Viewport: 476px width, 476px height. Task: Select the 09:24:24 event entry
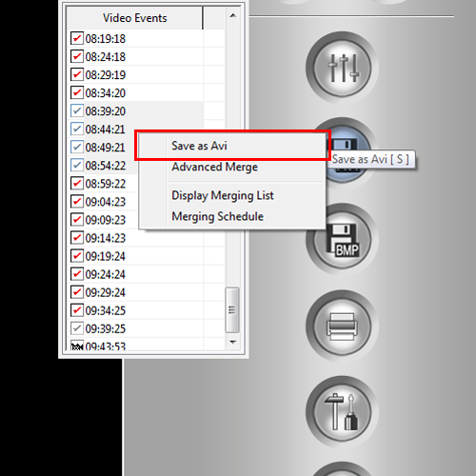click(x=135, y=274)
